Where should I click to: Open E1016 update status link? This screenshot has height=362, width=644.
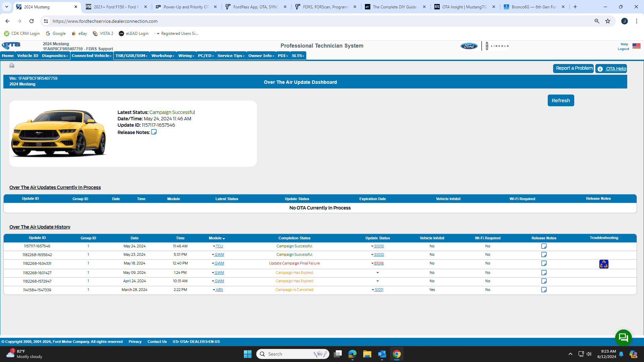pyautogui.click(x=379, y=263)
